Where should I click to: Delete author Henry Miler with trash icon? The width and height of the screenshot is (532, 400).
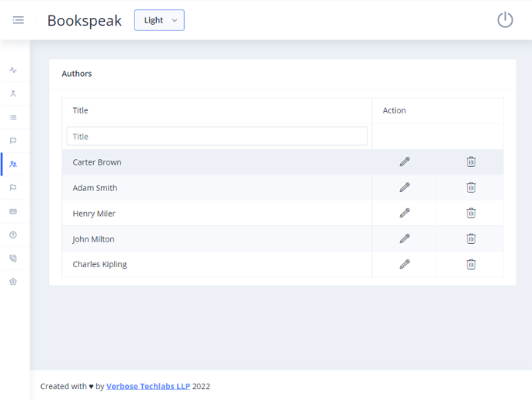click(471, 213)
